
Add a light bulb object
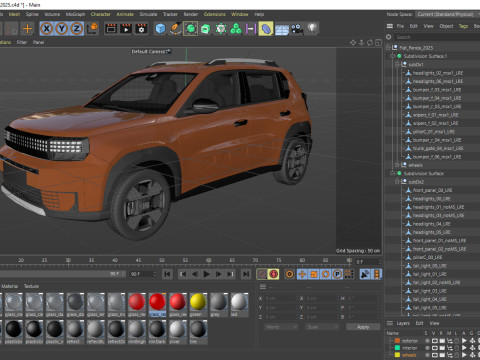click(x=312, y=28)
